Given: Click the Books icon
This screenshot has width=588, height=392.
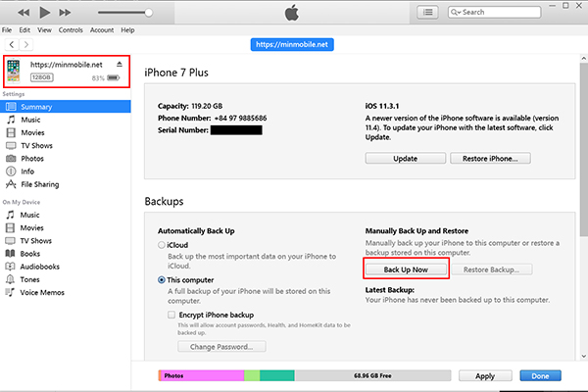Looking at the screenshot, I should 11,254.
